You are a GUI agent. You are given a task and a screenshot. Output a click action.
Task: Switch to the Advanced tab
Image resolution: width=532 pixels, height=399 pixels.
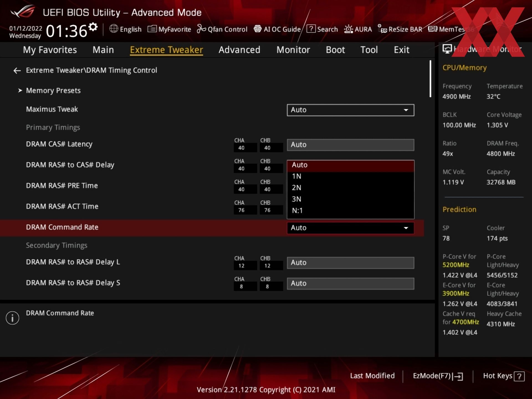[x=239, y=50]
